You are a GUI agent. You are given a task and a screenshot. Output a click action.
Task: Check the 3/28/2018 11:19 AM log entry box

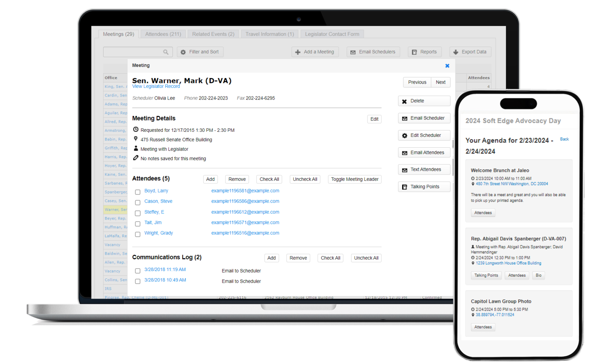[x=138, y=271]
